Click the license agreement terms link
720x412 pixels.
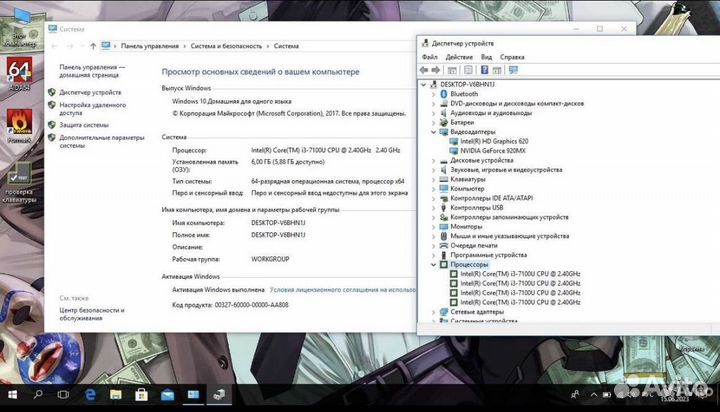343,290
